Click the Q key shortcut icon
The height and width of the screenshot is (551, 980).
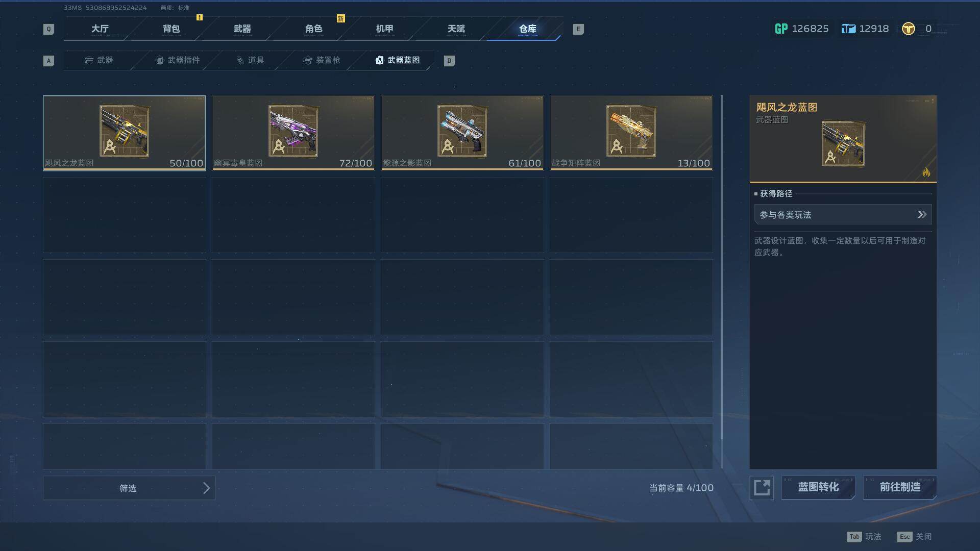click(x=48, y=29)
